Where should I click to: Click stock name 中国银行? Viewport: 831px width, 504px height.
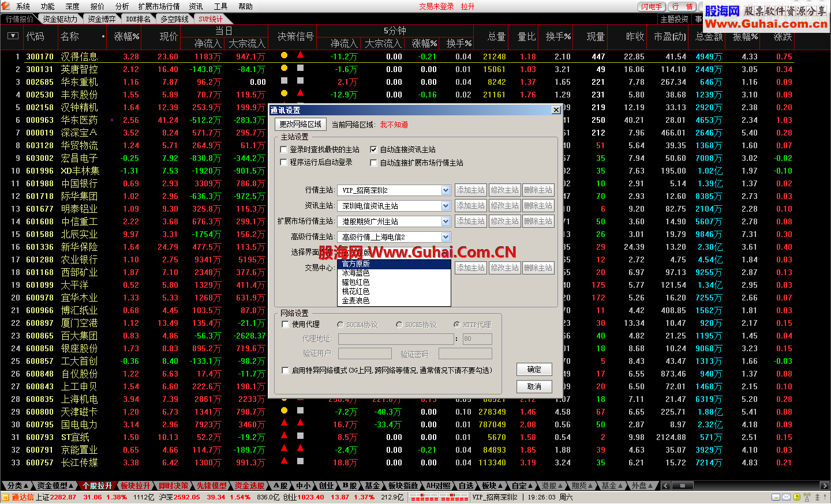point(80,183)
